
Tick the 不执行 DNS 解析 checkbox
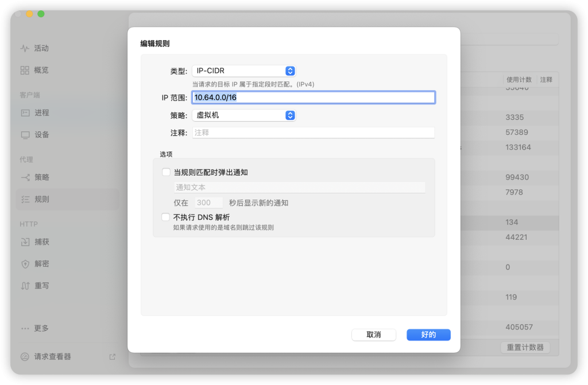(165, 217)
